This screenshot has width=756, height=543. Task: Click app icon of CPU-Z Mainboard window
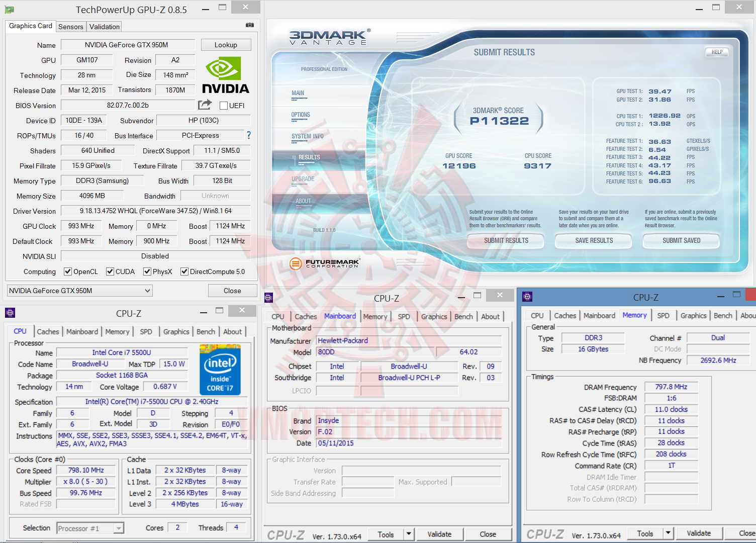[269, 298]
